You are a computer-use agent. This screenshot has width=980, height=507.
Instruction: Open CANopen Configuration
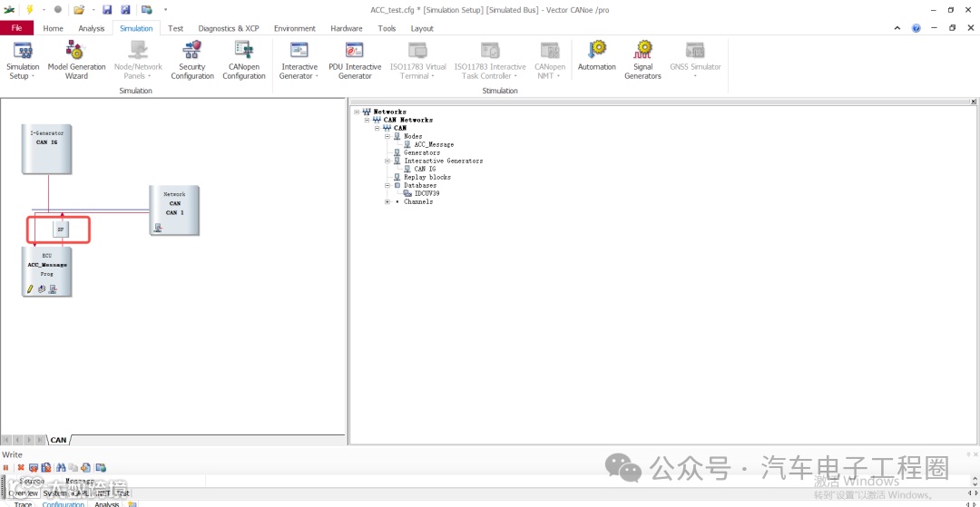[x=244, y=61]
